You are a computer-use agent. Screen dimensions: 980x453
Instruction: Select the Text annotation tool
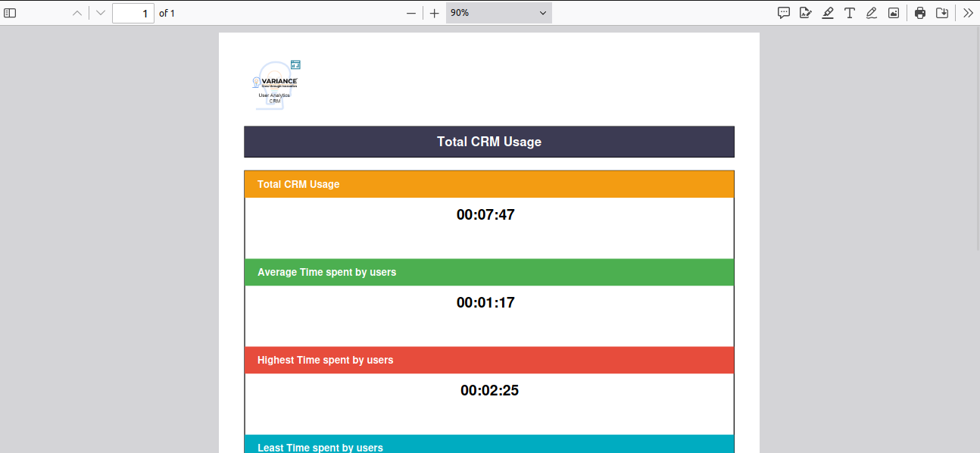coord(850,13)
